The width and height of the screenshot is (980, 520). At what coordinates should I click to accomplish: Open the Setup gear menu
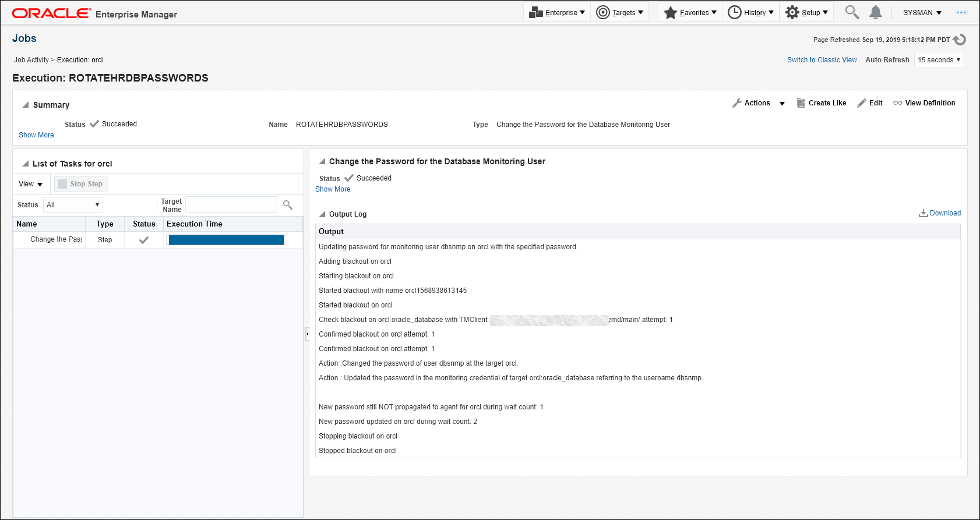[806, 12]
